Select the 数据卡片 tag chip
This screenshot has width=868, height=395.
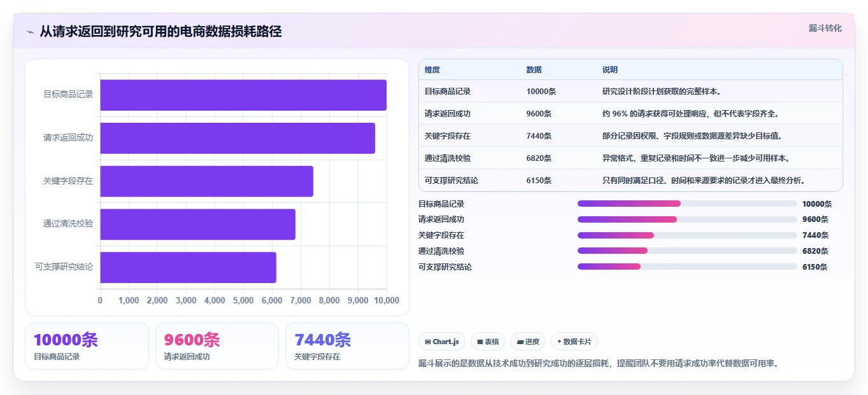(574, 342)
